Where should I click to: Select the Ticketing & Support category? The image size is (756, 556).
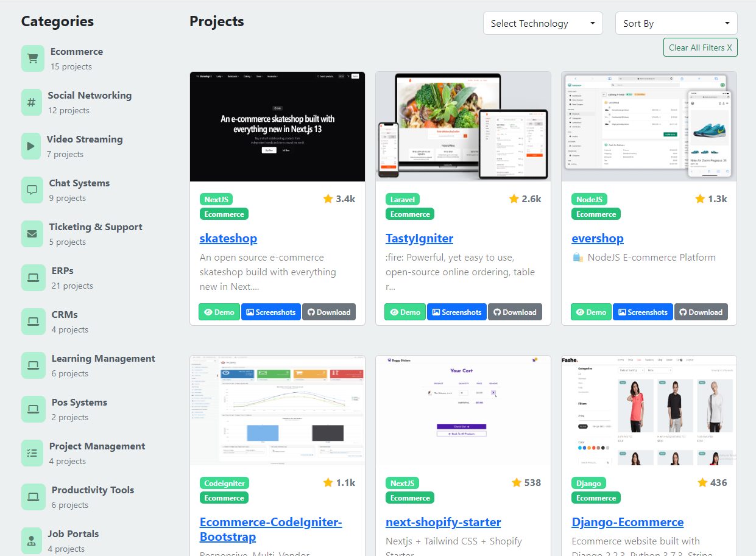pyautogui.click(x=96, y=227)
